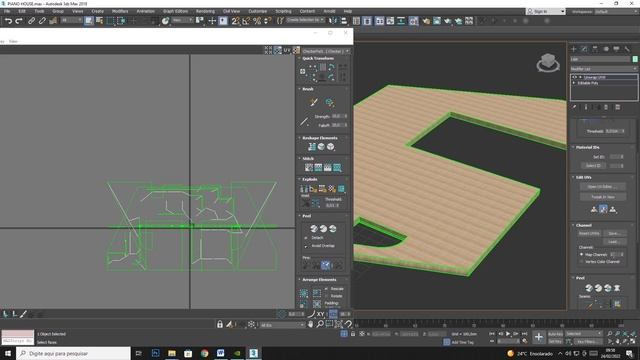Open Google Chrome from the taskbar

point(204,353)
